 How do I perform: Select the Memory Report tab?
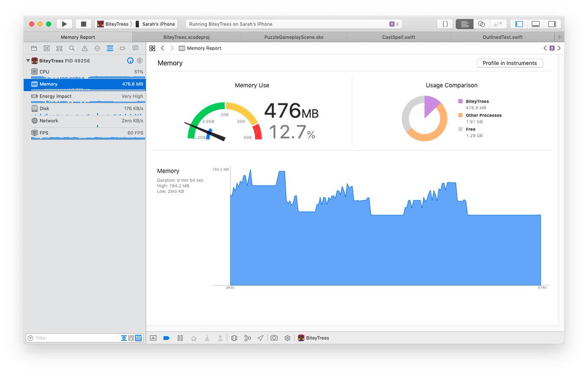point(78,37)
